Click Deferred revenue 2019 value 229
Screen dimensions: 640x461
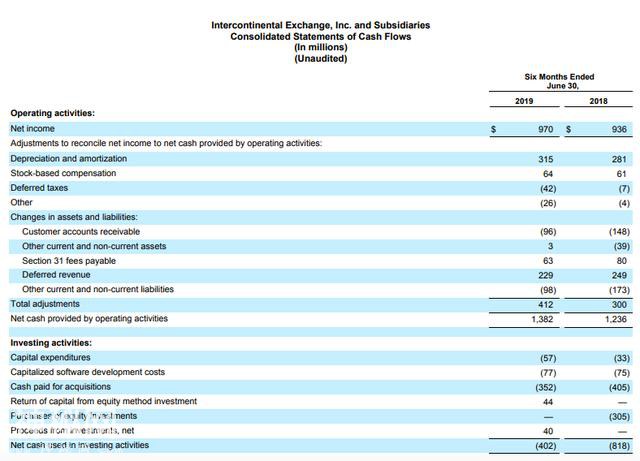pos(545,276)
